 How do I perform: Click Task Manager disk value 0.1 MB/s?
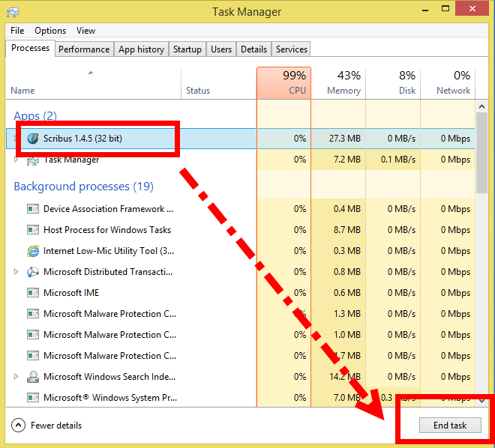point(398,160)
